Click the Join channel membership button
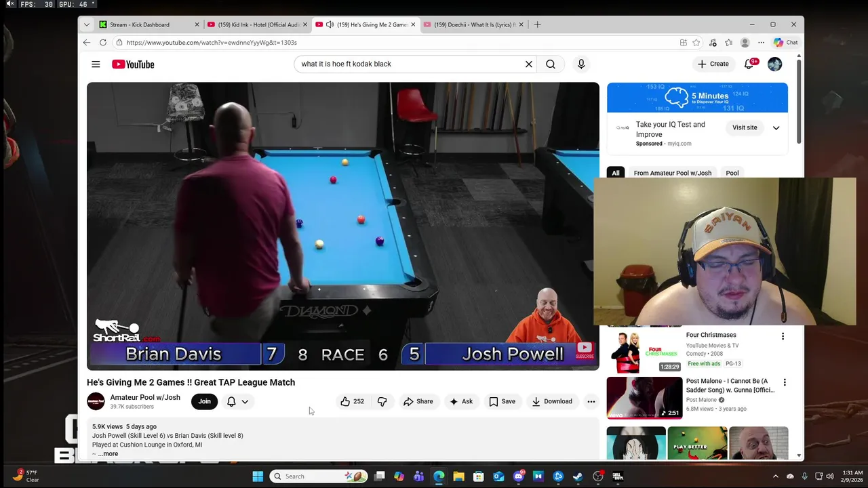This screenshot has height=488, width=868. click(x=204, y=401)
